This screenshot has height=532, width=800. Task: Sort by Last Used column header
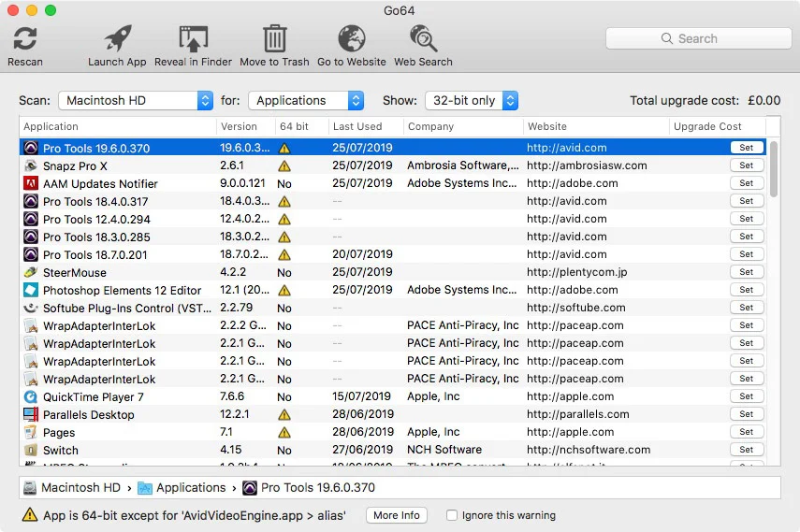[366, 126]
